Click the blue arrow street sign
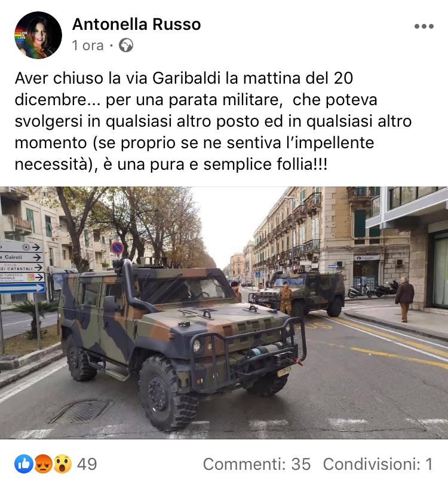448x483 pixels. tap(22, 288)
